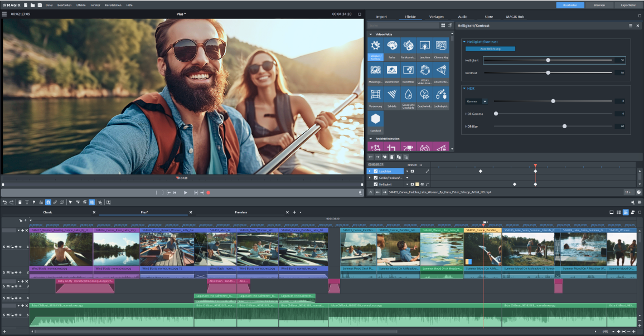Screen dimensions: 644x336
Task: Select the Chroma Key video effect
Action: 442,46
